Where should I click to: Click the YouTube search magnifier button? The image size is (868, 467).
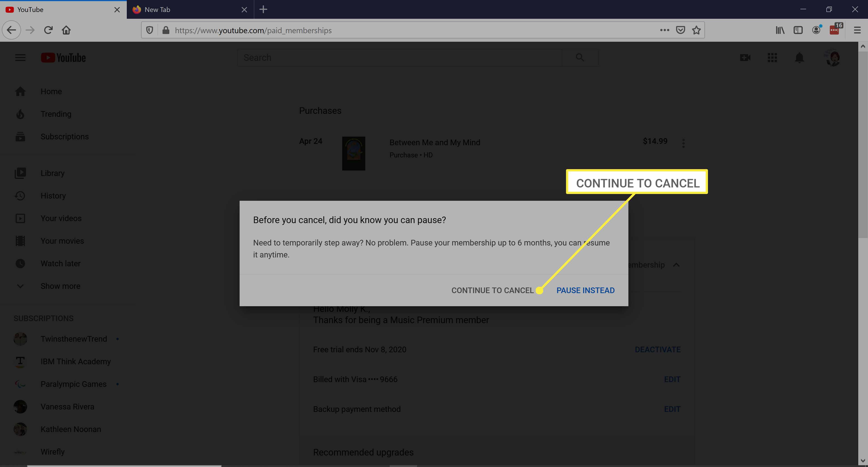pos(580,58)
